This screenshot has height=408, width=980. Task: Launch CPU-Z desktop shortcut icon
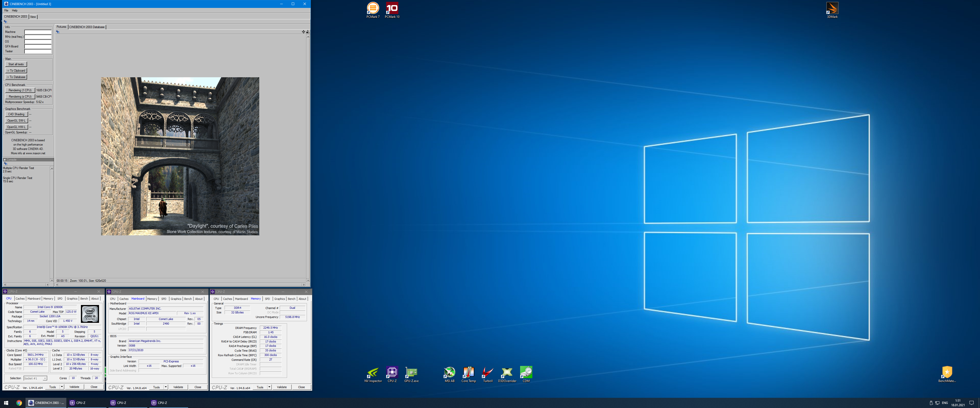(x=392, y=375)
